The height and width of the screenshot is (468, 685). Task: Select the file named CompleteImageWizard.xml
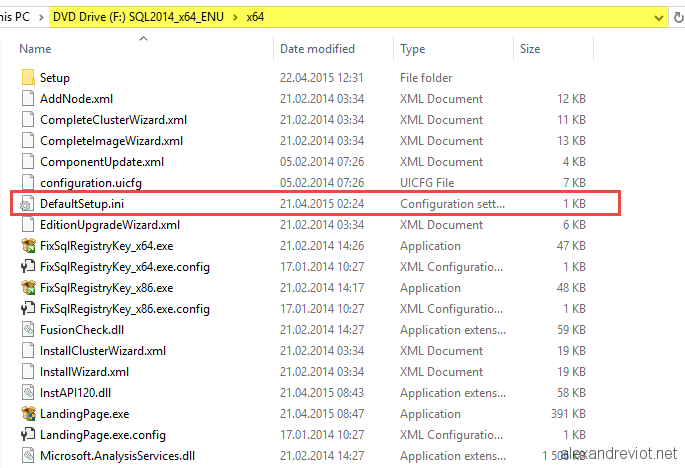[x=111, y=141]
